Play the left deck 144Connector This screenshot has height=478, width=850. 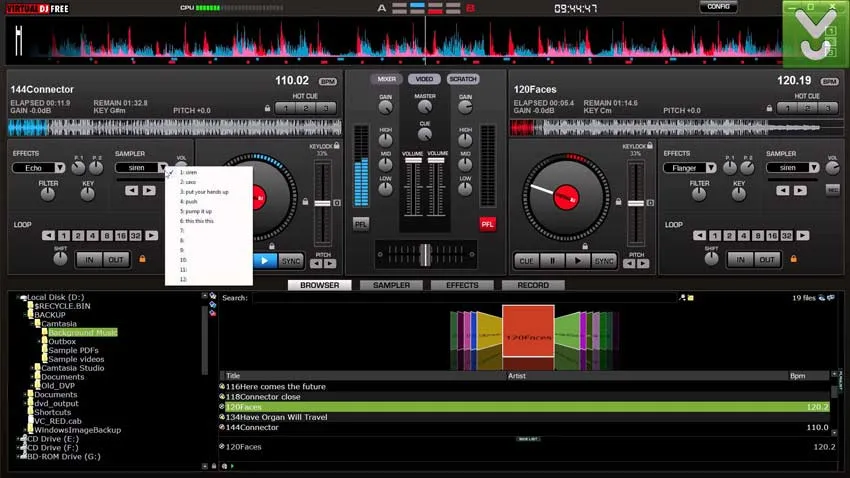pos(265,261)
